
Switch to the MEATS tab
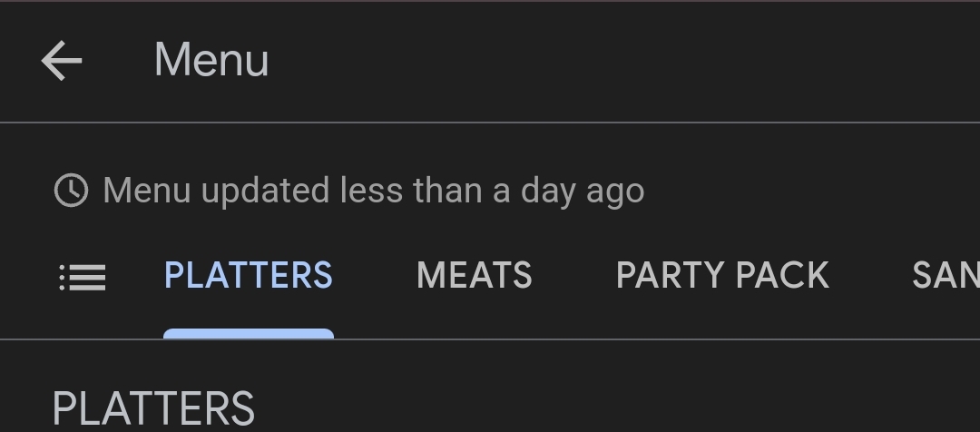(x=474, y=276)
